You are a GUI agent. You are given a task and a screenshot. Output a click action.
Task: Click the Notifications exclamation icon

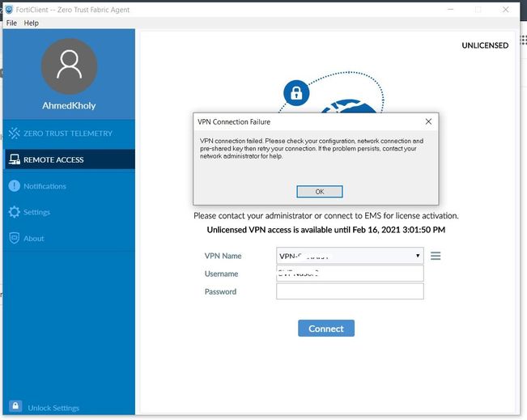pyautogui.click(x=14, y=185)
